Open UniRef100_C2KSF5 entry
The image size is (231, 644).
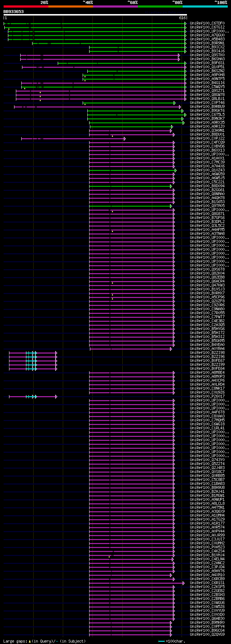point(208,587)
